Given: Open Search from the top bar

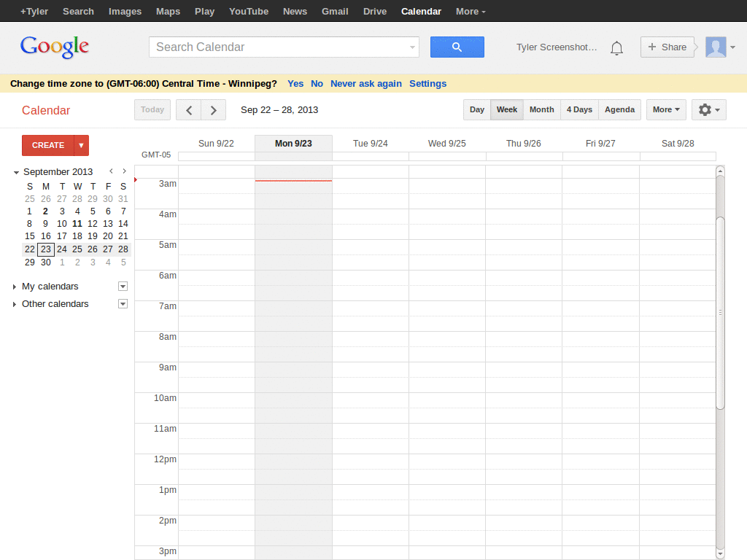Looking at the screenshot, I should click(x=78, y=12).
